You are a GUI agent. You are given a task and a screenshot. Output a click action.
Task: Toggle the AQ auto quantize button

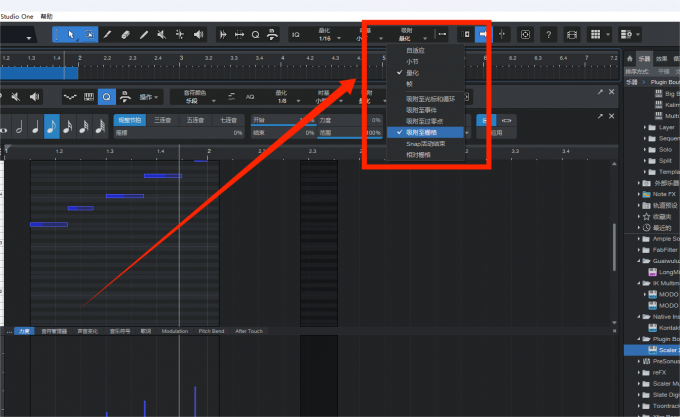249,97
